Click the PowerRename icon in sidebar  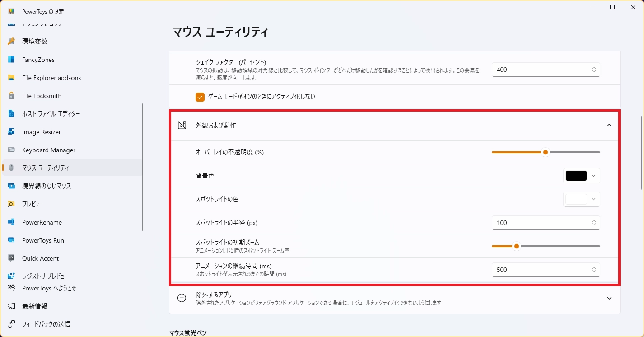[12, 222]
